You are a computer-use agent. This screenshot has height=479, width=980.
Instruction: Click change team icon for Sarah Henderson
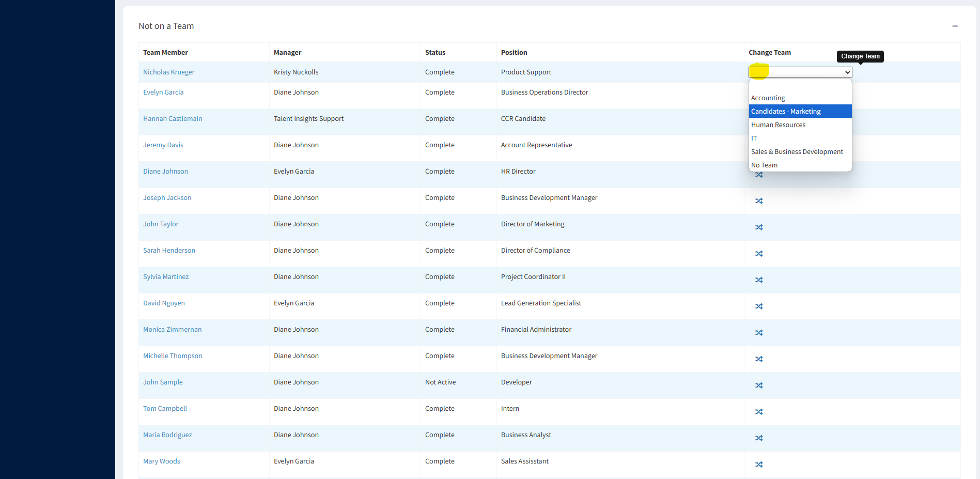(x=758, y=254)
